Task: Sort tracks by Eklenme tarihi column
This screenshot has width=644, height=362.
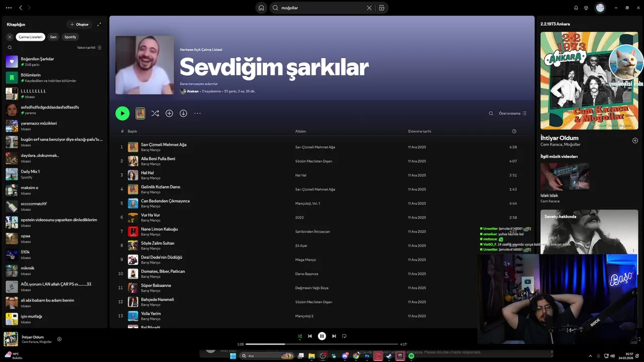Action: (420, 131)
